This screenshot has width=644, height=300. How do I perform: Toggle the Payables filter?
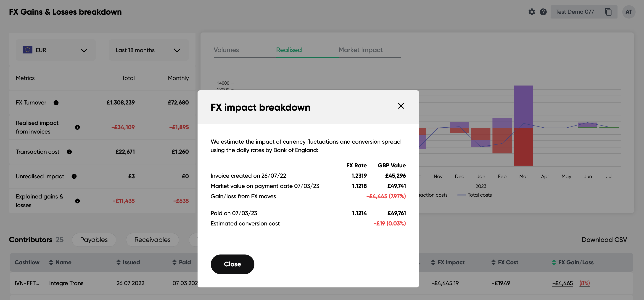tap(94, 240)
